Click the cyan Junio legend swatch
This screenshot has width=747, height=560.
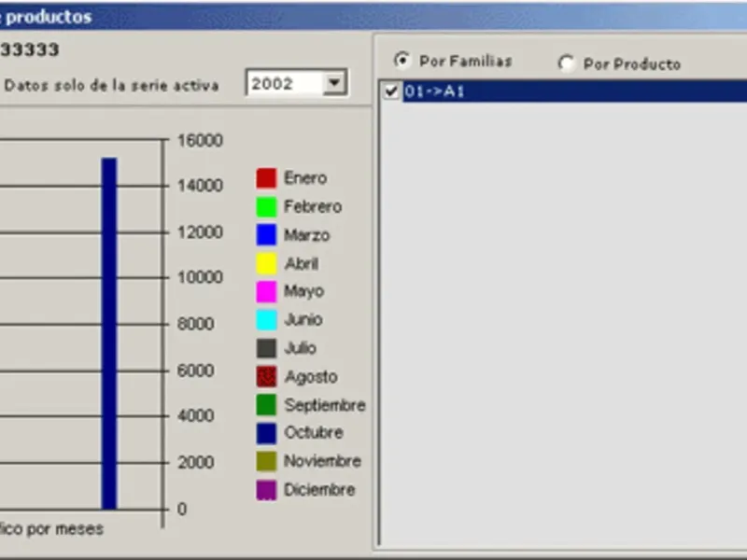click(x=266, y=320)
